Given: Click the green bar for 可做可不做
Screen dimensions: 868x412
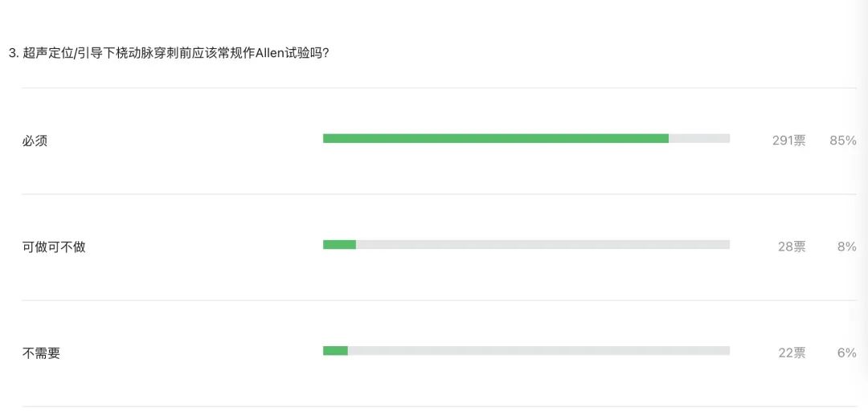Looking at the screenshot, I should click(339, 244).
